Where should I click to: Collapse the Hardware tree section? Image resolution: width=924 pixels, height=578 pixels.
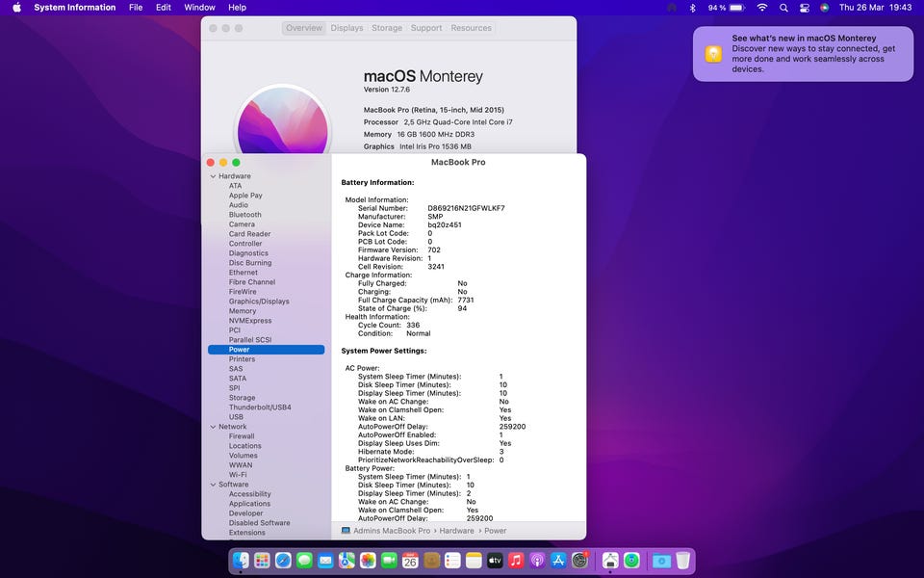(213, 176)
